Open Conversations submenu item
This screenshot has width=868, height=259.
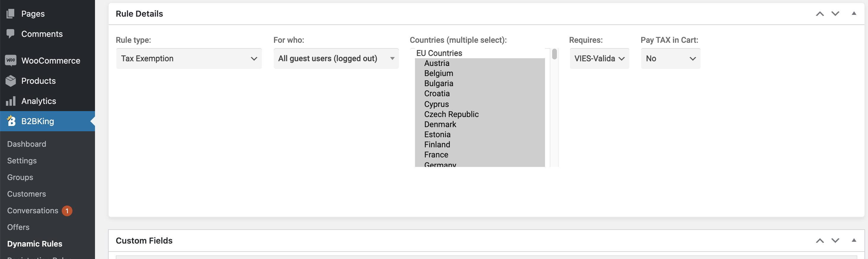coord(33,210)
